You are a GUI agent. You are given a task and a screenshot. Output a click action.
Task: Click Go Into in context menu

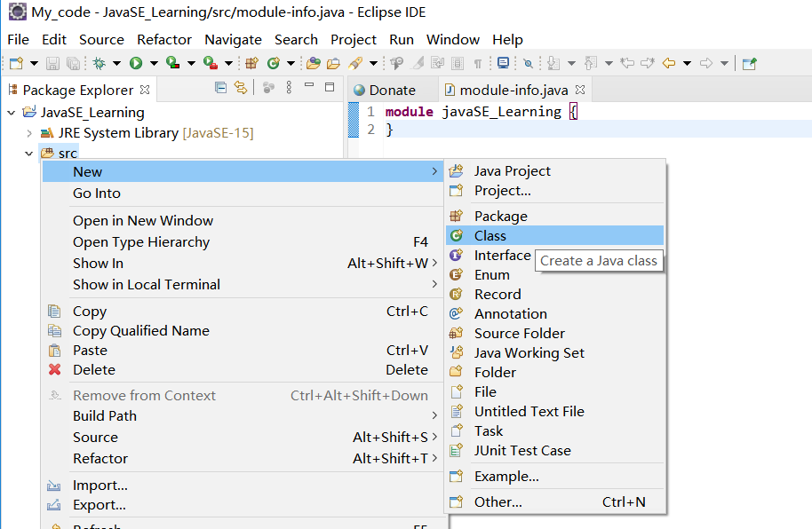click(243, 193)
